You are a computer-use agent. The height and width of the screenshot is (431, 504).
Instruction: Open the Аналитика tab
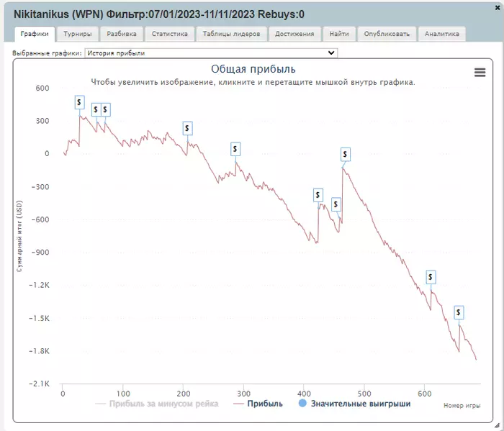coord(442,34)
